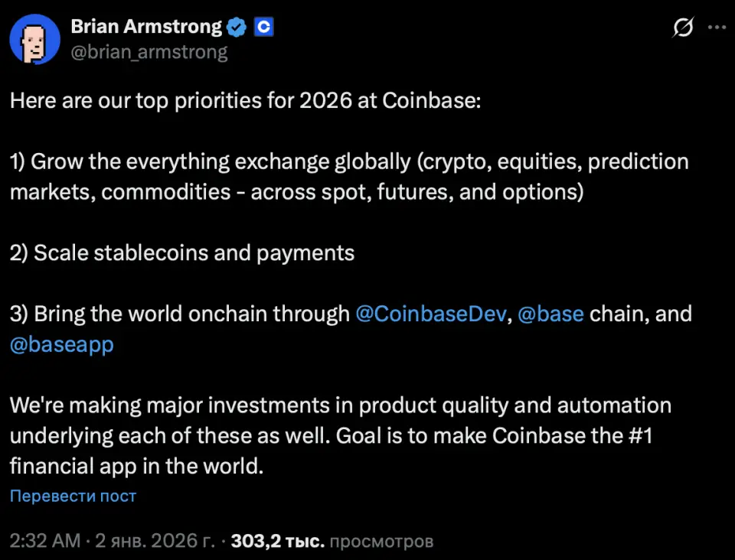Translate the post via Перевести пост
The height and width of the screenshot is (560, 735).
[x=72, y=497]
